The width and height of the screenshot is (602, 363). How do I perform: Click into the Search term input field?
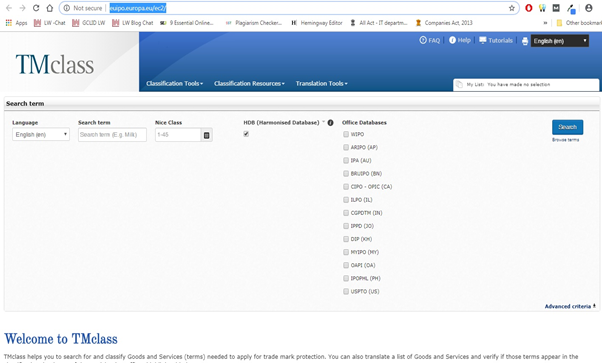click(112, 134)
